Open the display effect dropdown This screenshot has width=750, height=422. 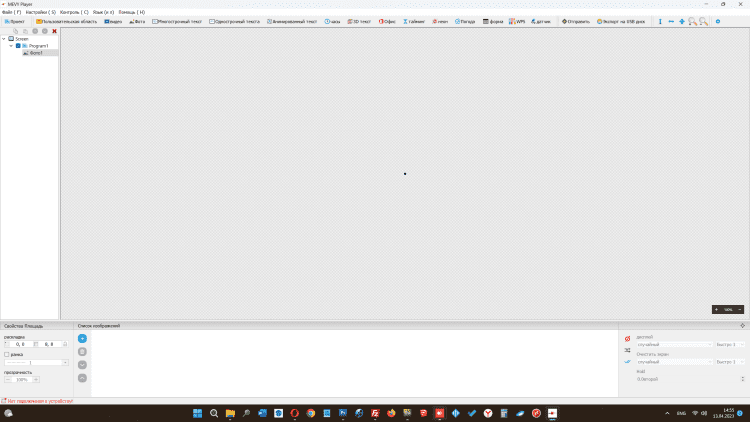(x=674, y=345)
